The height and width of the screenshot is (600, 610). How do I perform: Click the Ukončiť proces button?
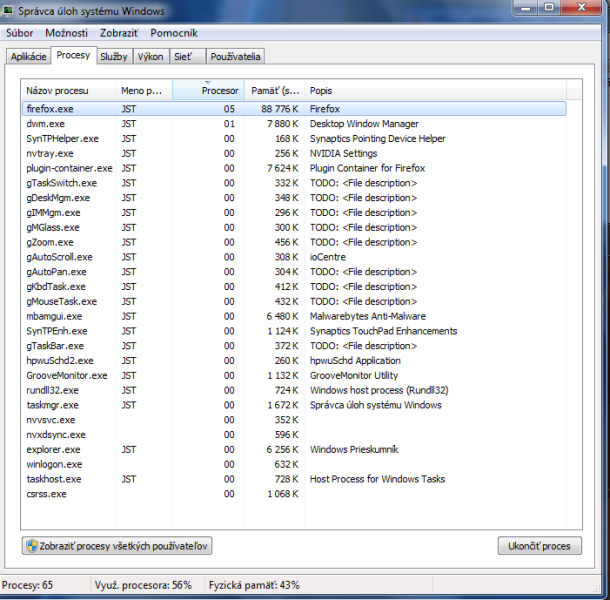pos(540,546)
